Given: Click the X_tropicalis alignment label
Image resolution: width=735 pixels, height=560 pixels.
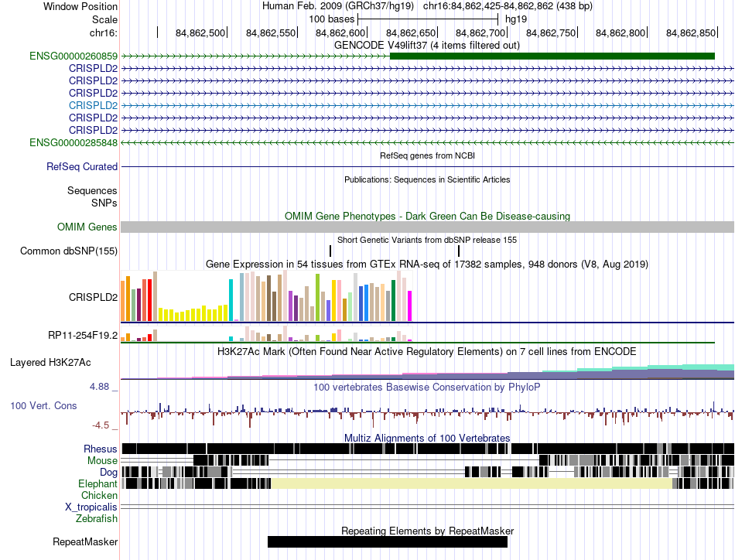Looking at the screenshot, I should click(91, 507).
